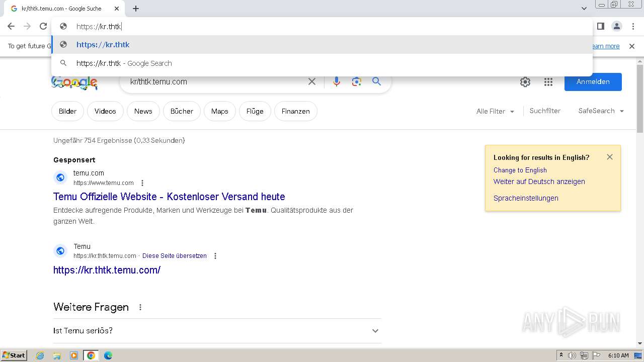644x362 pixels.
Task: Open the Chrome profile avatar icon
Action: click(616, 26)
